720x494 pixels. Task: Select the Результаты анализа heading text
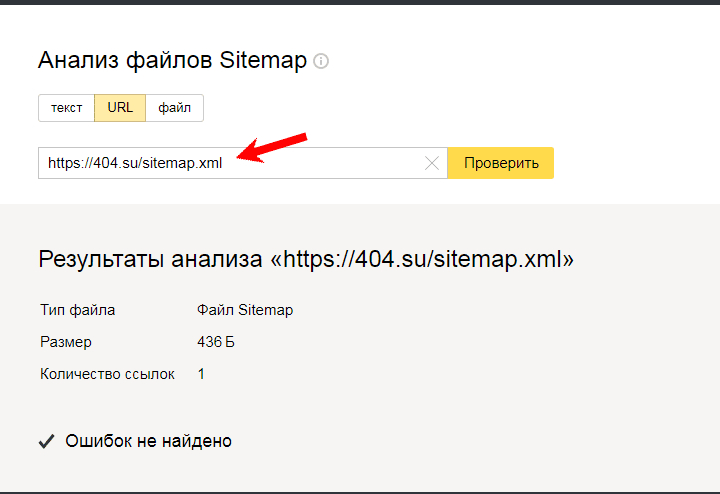click(x=306, y=259)
